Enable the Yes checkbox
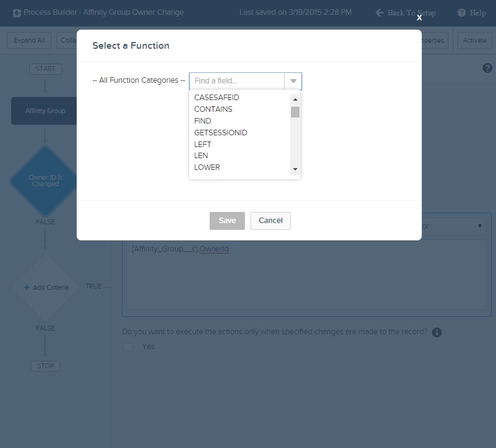Image resolution: width=496 pixels, height=448 pixels. tap(128, 347)
